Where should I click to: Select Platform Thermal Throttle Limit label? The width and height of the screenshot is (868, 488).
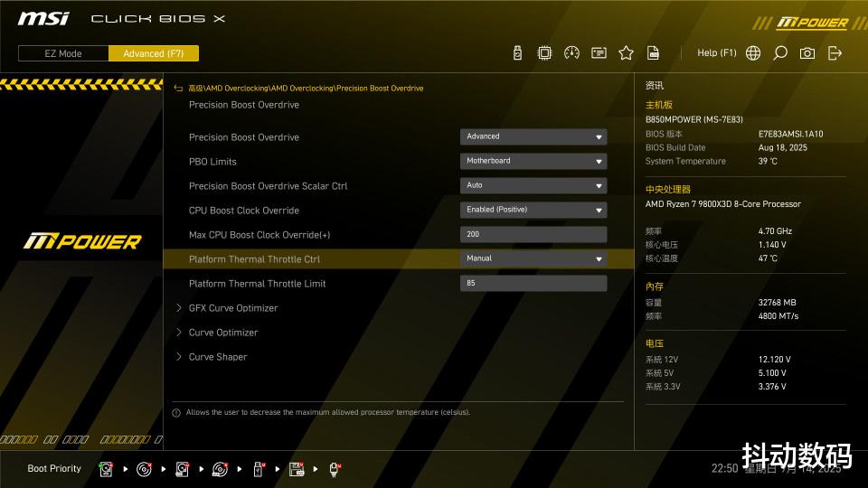[x=257, y=283]
